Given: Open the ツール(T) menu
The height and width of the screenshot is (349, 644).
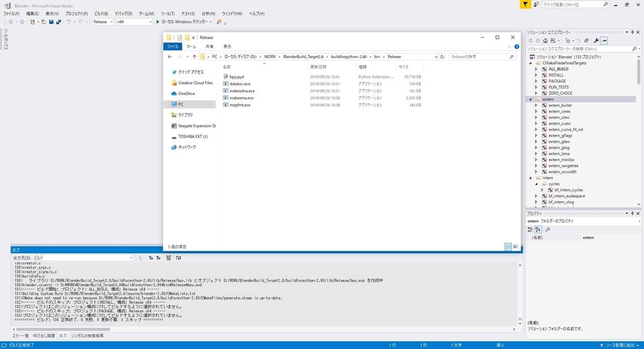Looking at the screenshot, I should [x=167, y=13].
